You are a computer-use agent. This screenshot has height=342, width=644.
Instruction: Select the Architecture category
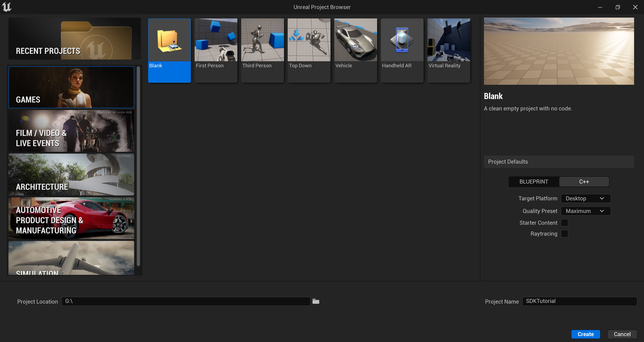click(x=71, y=175)
